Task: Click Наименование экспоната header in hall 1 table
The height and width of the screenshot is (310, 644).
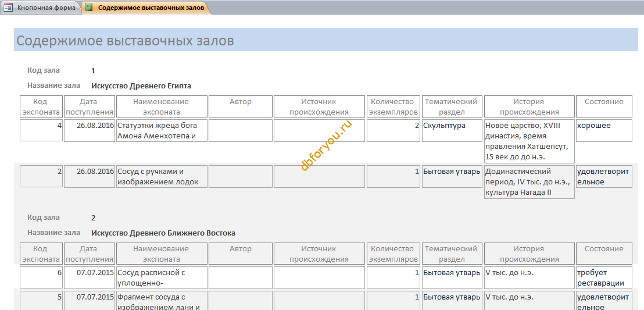Action: click(162, 106)
